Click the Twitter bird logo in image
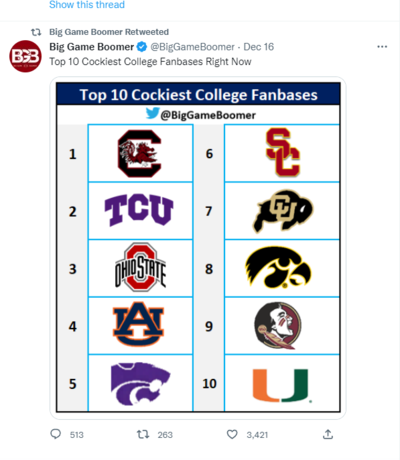Image resolution: width=400 pixels, height=460 pixels. [152, 113]
